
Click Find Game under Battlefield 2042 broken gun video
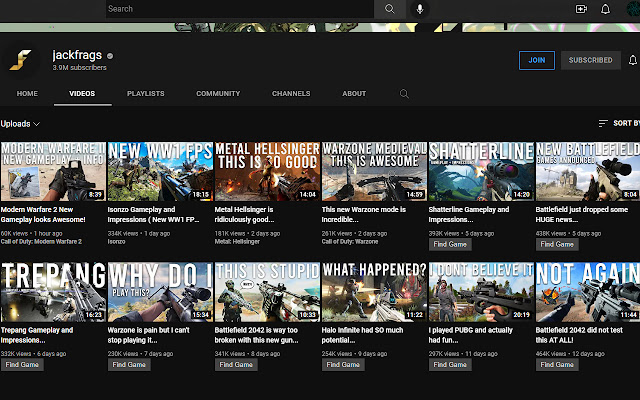tap(236, 364)
